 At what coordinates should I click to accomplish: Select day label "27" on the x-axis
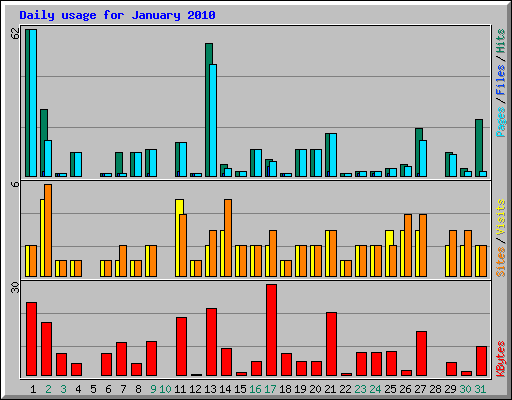point(420,389)
